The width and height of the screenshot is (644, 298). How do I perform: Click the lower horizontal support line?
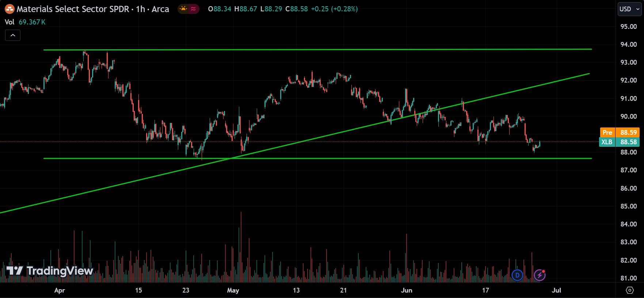[317, 158]
